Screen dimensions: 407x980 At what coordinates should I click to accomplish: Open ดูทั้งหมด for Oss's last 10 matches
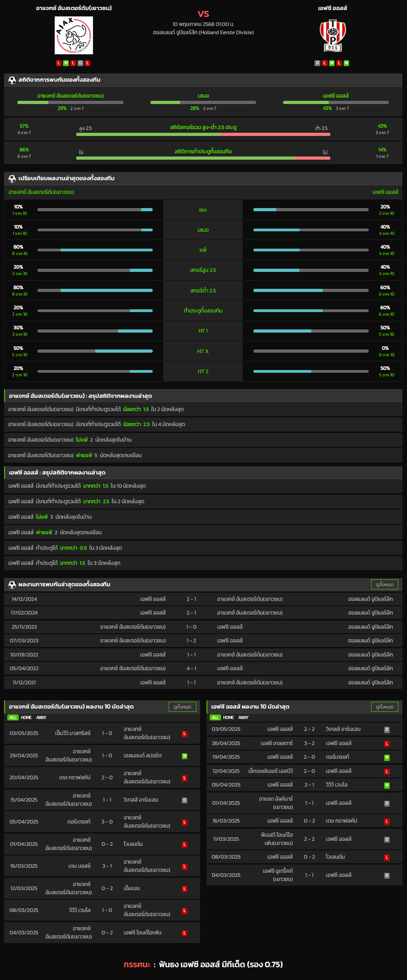coord(385,707)
